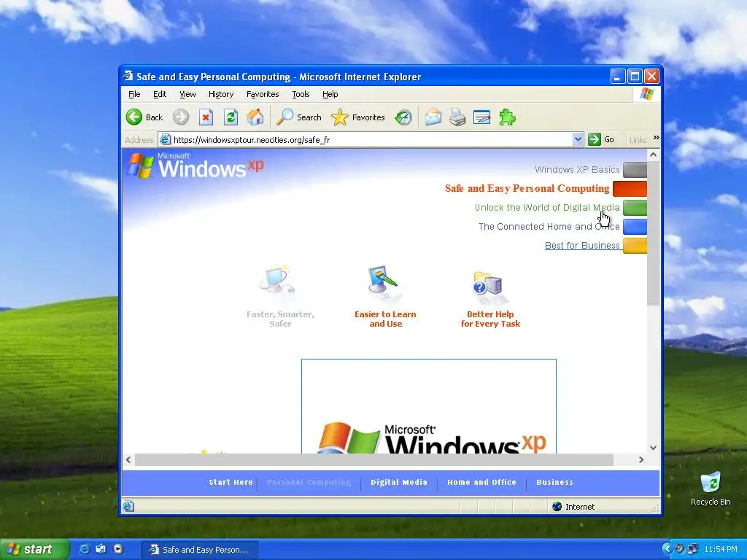Expand the Links toolbar chevron

click(x=656, y=138)
